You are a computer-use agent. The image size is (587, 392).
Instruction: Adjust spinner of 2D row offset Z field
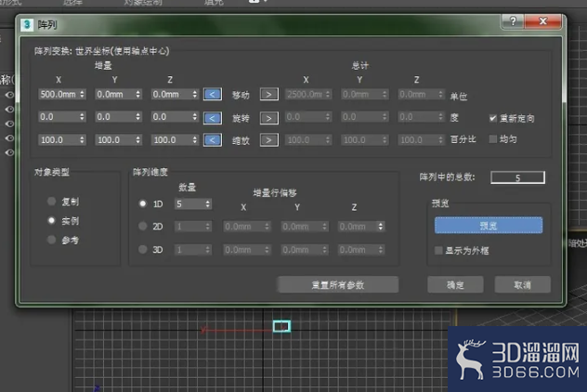[381, 227]
